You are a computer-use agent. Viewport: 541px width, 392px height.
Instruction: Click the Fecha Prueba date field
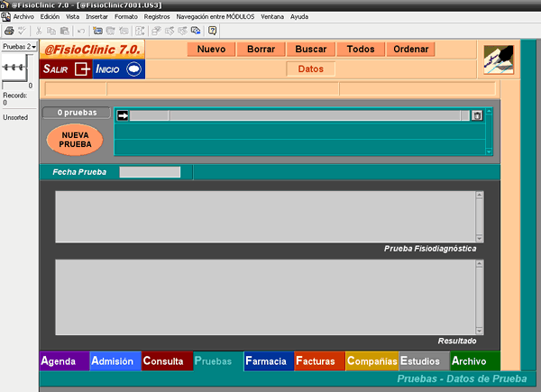pyautogui.click(x=150, y=172)
